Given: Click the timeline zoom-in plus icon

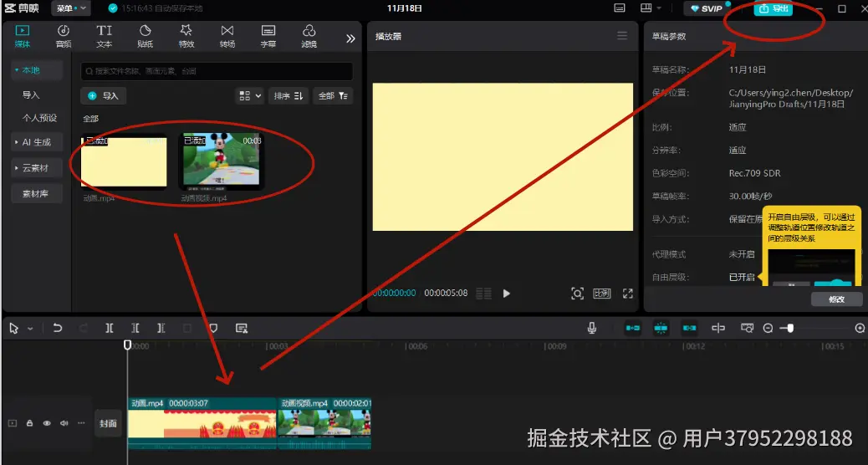Looking at the screenshot, I should 860,329.
